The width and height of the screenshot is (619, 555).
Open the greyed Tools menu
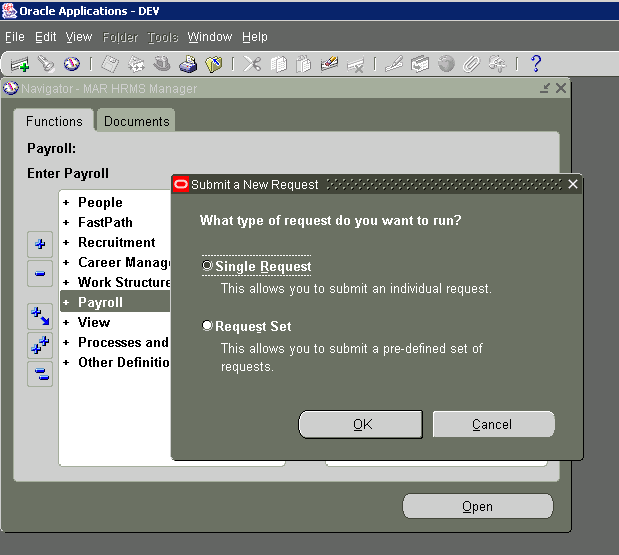[163, 38]
